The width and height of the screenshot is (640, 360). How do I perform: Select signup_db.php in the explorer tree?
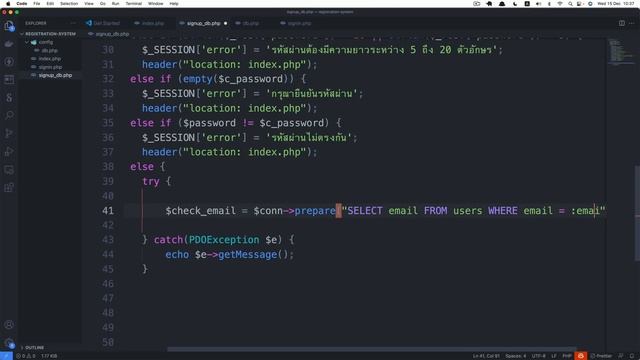[x=55, y=76]
